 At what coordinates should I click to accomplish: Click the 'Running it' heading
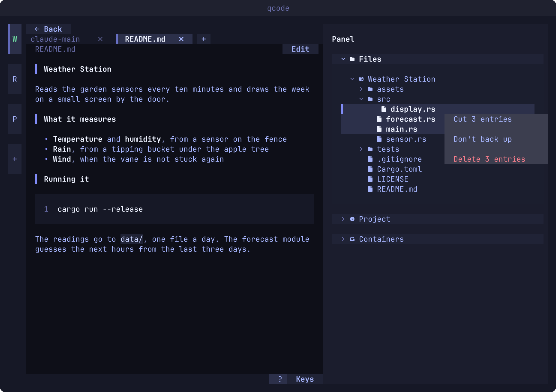pos(66,179)
